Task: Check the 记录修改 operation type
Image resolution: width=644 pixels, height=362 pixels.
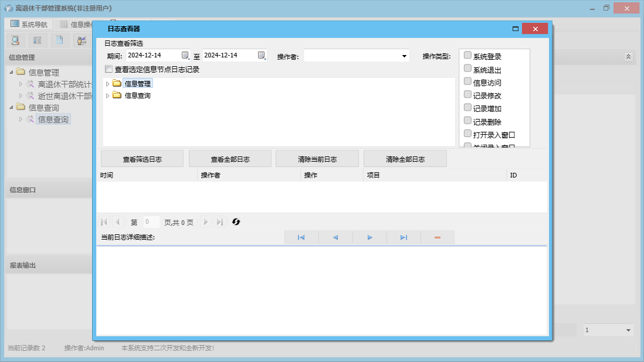Action: pos(467,94)
